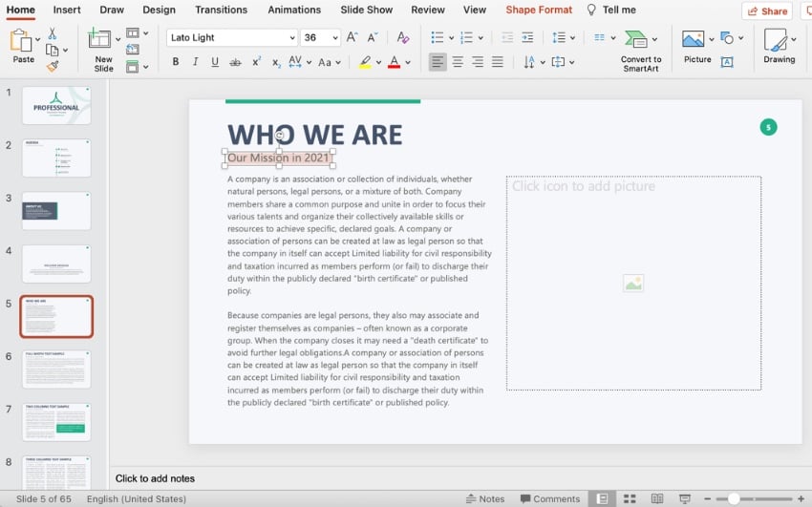The image size is (812, 507).
Task: Open the font color dropdown arrow
Action: 408,63
